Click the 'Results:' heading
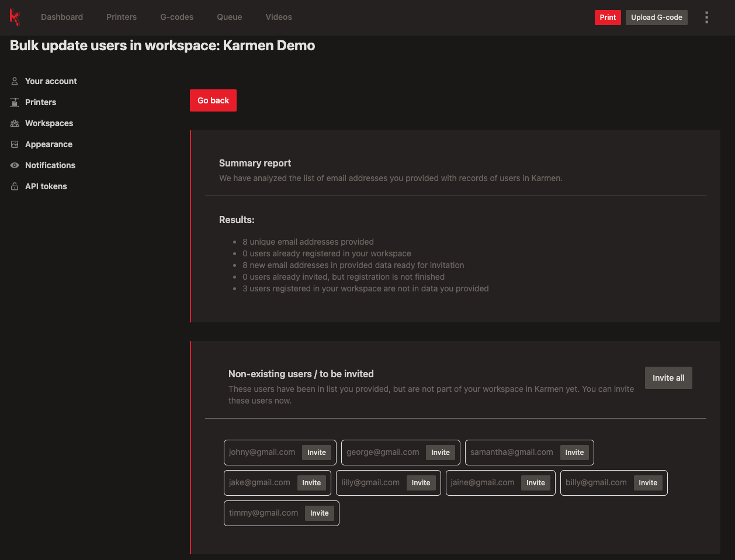 pyautogui.click(x=237, y=220)
